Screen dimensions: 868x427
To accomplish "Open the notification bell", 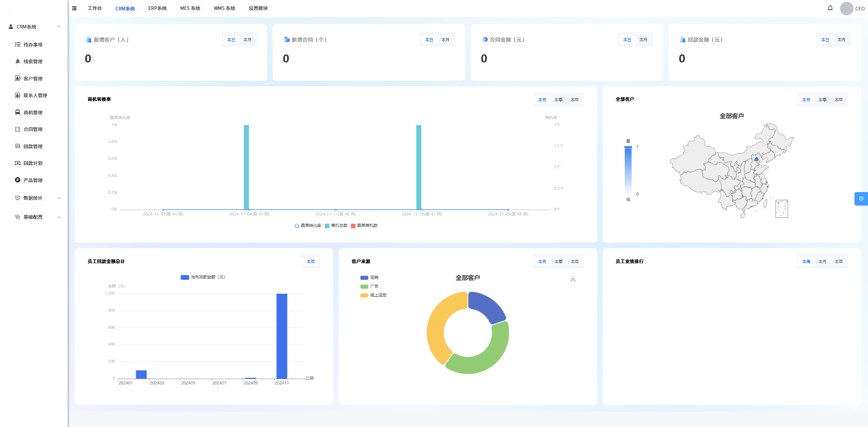I will (830, 8).
